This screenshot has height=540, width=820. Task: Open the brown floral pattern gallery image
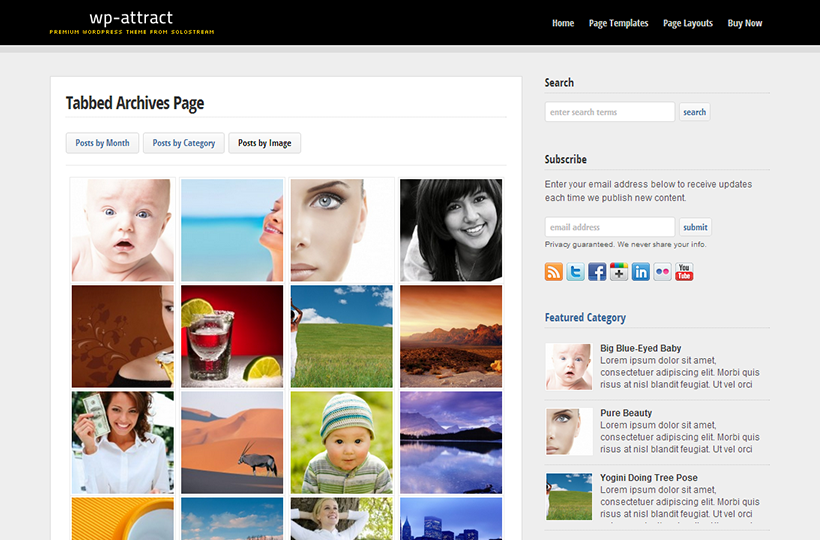pyautogui.click(x=123, y=336)
